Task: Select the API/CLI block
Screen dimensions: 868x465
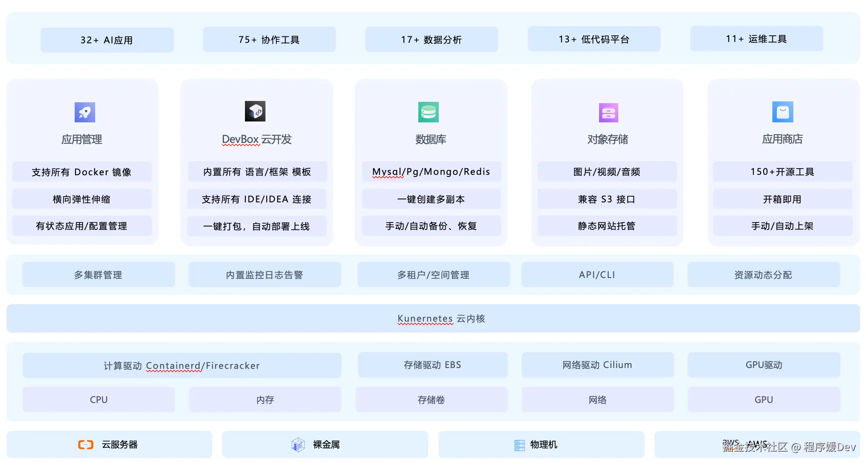Action: point(597,275)
